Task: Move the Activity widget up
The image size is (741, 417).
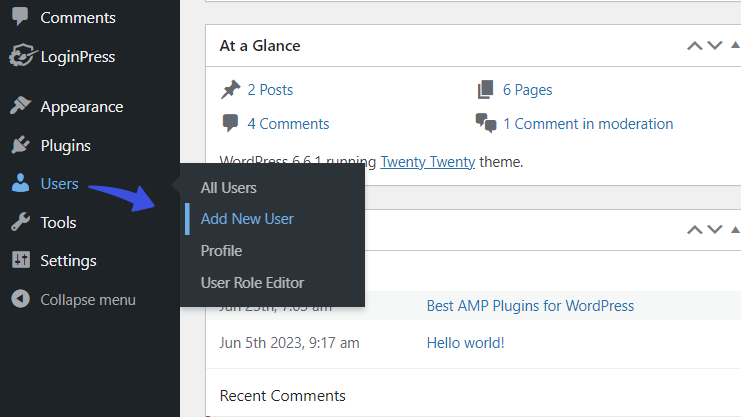Action: [695, 230]
